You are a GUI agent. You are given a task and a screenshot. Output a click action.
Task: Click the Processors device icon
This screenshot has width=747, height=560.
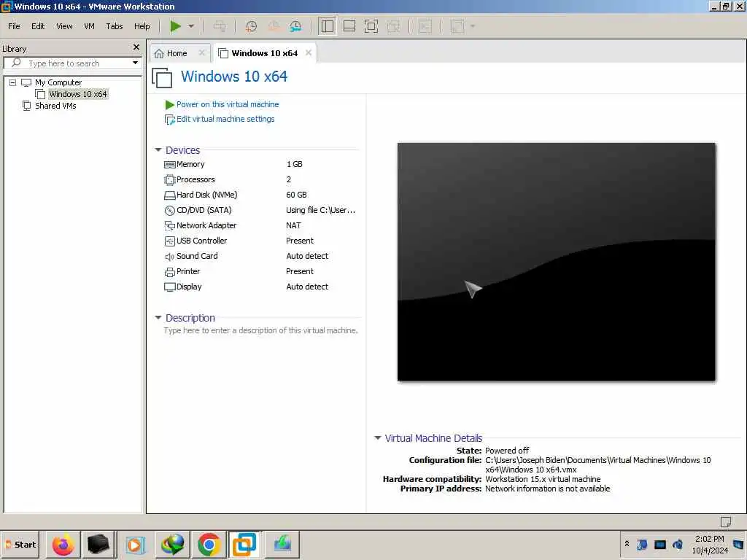click(169, 179)
